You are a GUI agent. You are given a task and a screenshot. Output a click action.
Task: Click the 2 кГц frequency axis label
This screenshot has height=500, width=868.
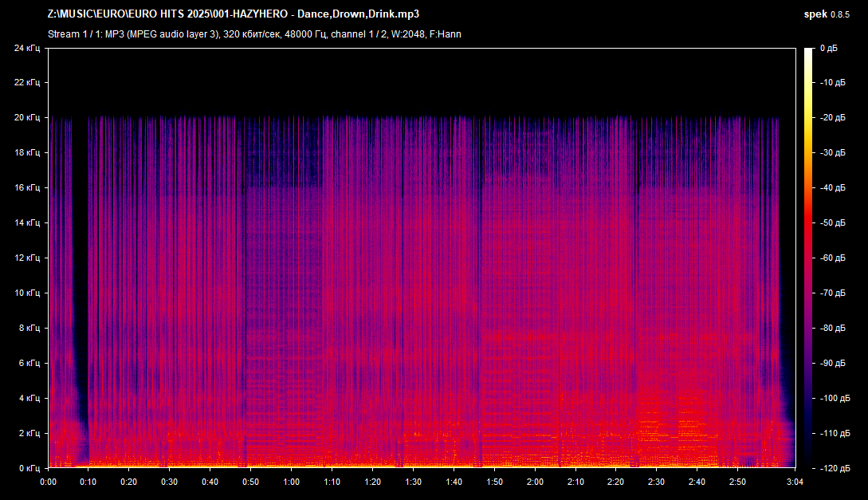pyautogui.click(x=29, y=433)
